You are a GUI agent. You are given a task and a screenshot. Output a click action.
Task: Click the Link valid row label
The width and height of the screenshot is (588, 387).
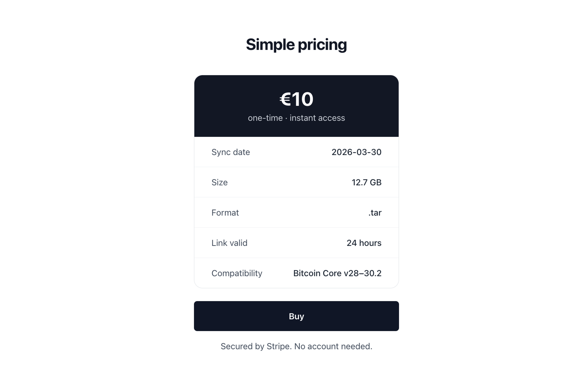229,243
